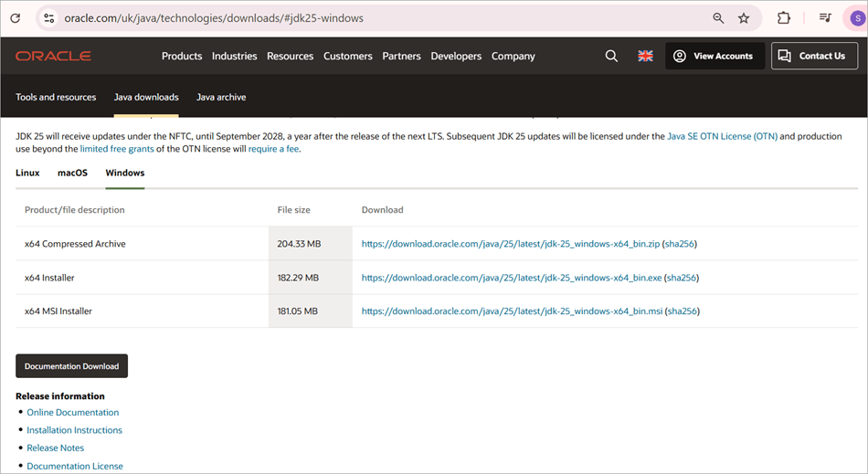Image resolution: width=868 pixels, height=474 pixels.
Task: Open site information icon in address bar
Action: coord(49,18)
